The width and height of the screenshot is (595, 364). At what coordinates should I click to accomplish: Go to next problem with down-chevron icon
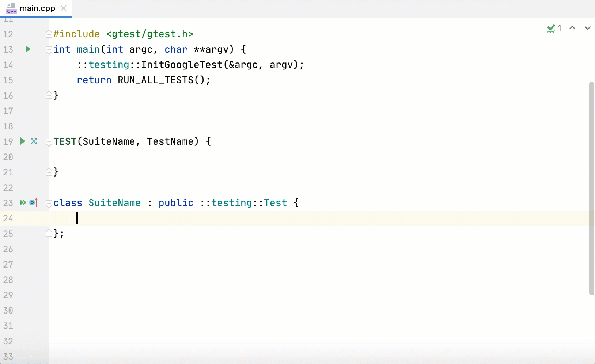(x=587, y=28)
